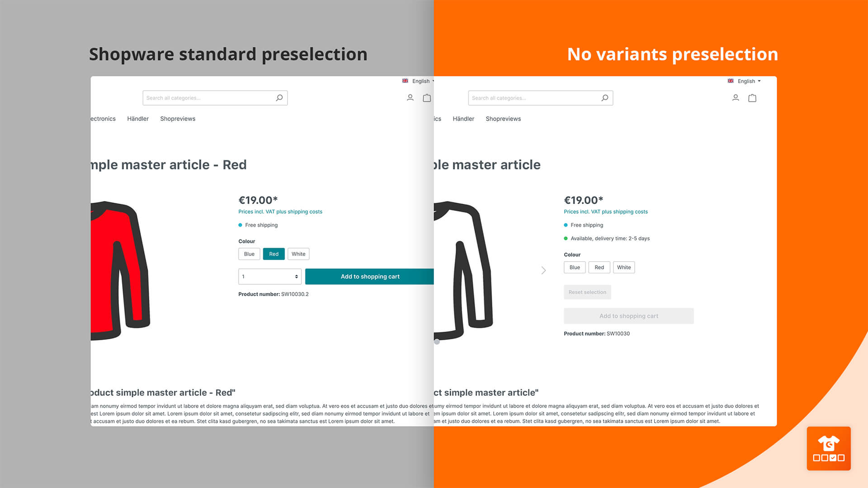Click the UK flag language icon right side

[x=730, y=80]
